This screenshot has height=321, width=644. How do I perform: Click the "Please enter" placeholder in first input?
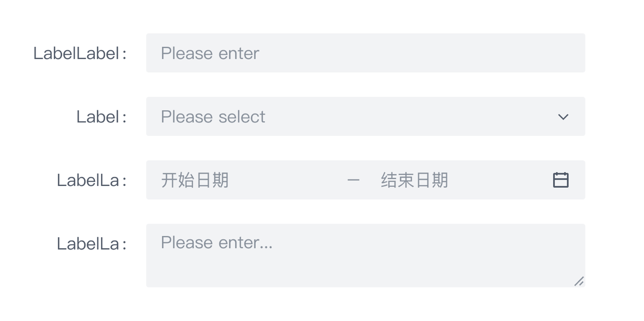click(210, 53)
